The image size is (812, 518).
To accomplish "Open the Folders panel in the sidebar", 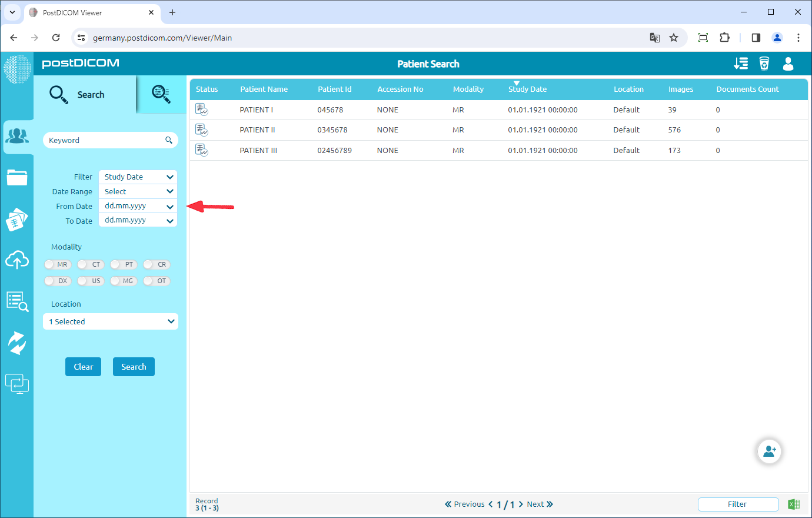I will point(18,177).
